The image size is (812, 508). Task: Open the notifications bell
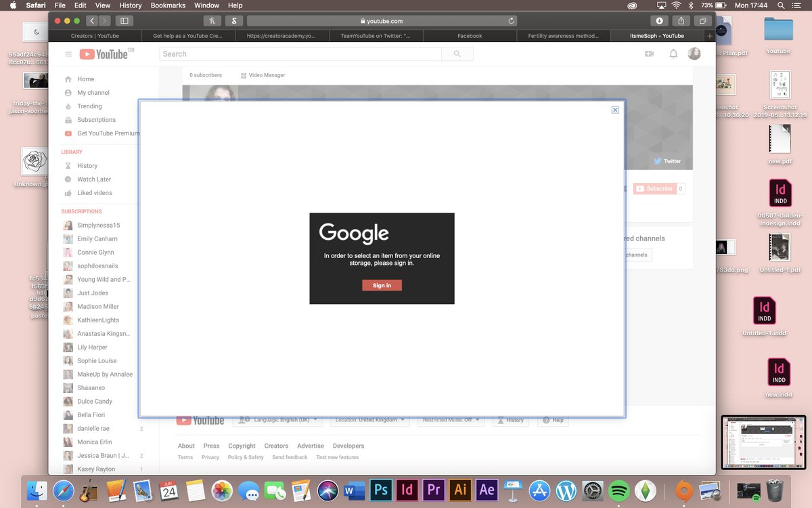[x=673, y=54]
